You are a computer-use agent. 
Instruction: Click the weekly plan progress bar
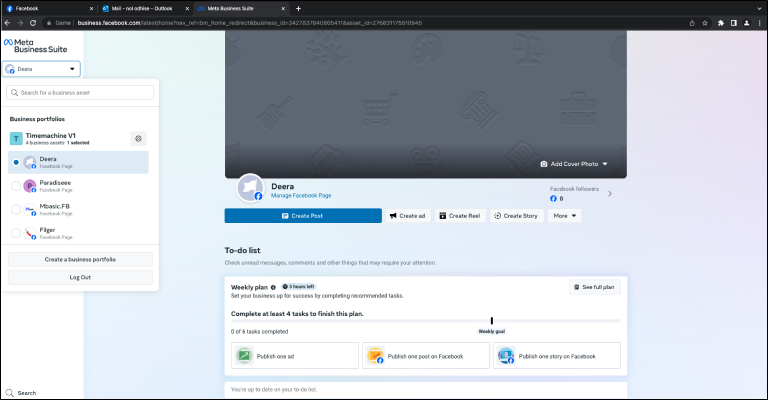point(426,321)
